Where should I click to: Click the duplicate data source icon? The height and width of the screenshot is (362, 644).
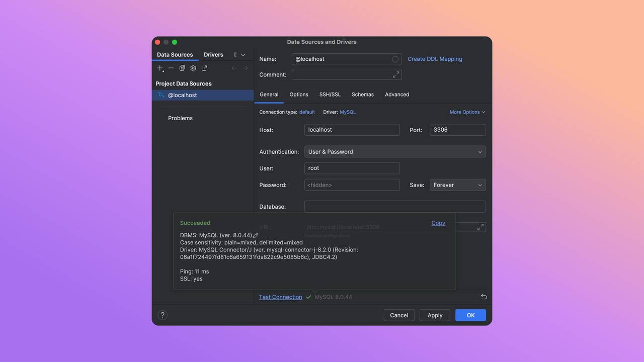(182, 67)
